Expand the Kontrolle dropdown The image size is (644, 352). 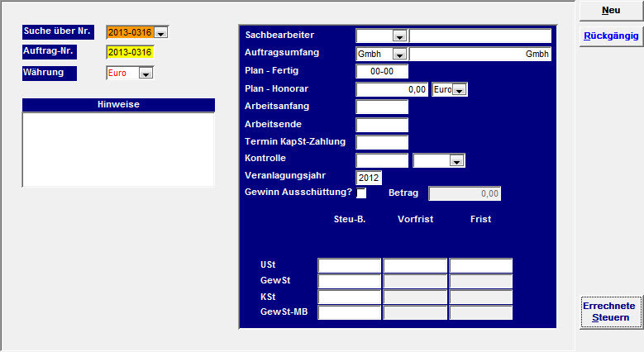tap(456, 160)
